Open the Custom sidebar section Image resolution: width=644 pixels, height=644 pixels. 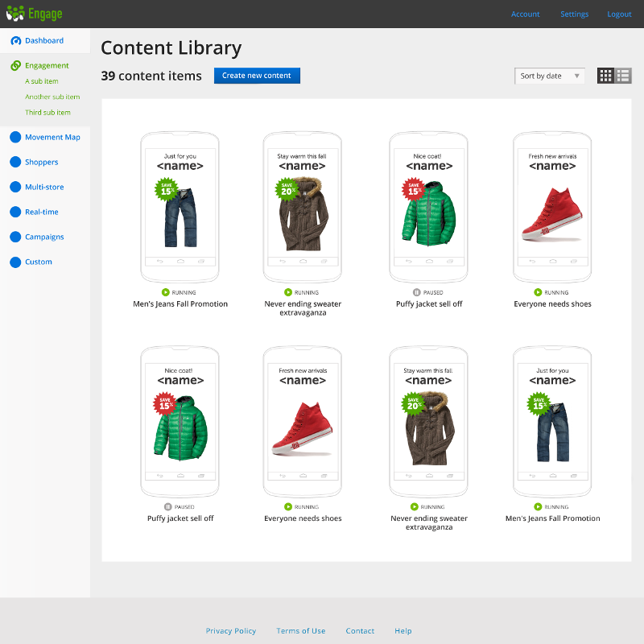[38, 262]
